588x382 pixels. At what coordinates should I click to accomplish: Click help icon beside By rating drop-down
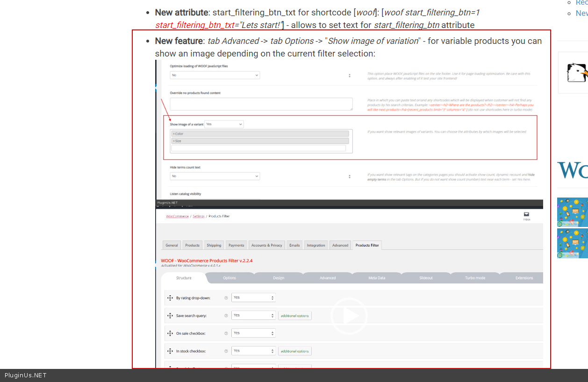226,297
